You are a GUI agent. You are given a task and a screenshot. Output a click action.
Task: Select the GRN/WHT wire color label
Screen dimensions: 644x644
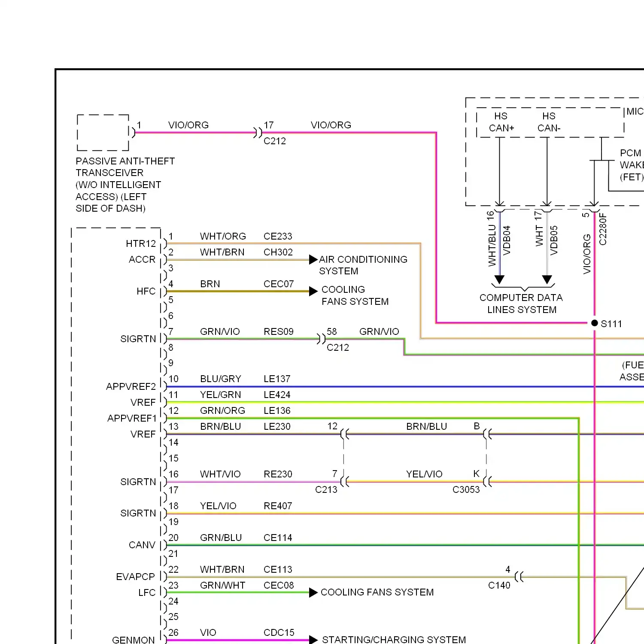click(223, 586)
